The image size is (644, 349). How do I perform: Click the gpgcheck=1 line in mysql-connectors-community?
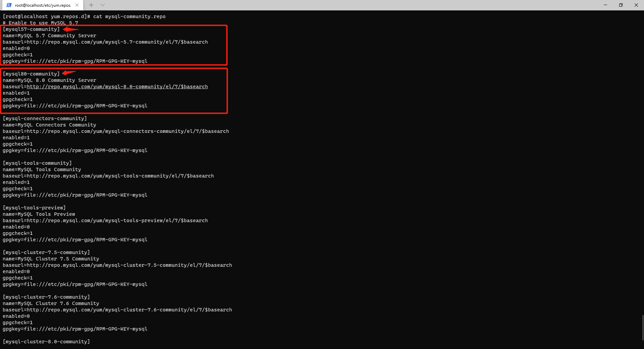coord(17,144)
